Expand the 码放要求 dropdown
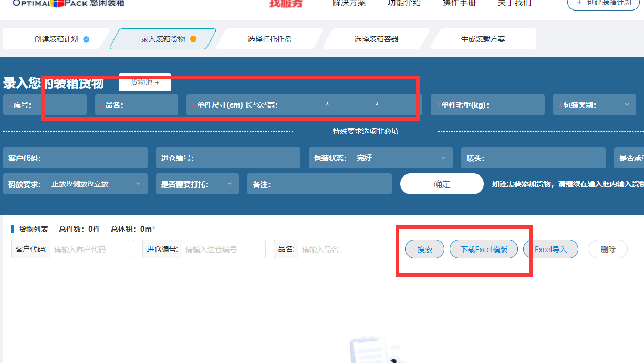The image size is (644, 363). pyautogui.click(x=75, y=183)
